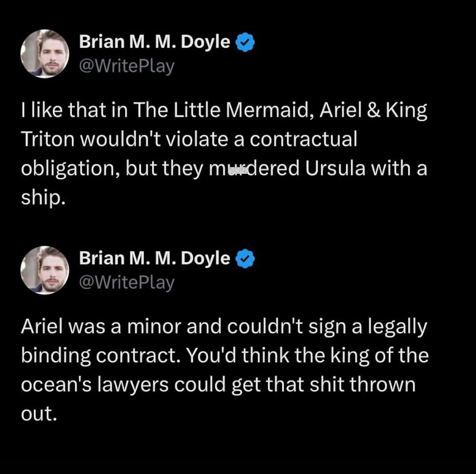Viewport: 476px width, 474px height.
Task: Open the @WritePlay handle in the first tweet
Action: tap(126, 66)
